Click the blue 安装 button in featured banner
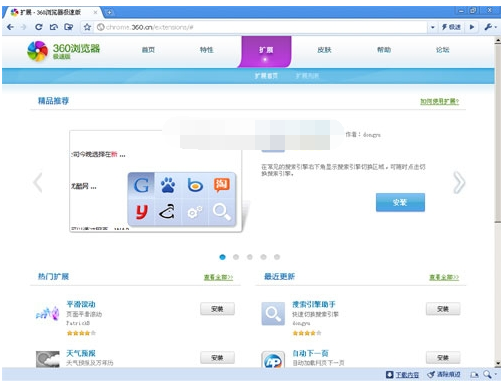The image size is (501, 383). pyautogui.click(x=400, y=202)
